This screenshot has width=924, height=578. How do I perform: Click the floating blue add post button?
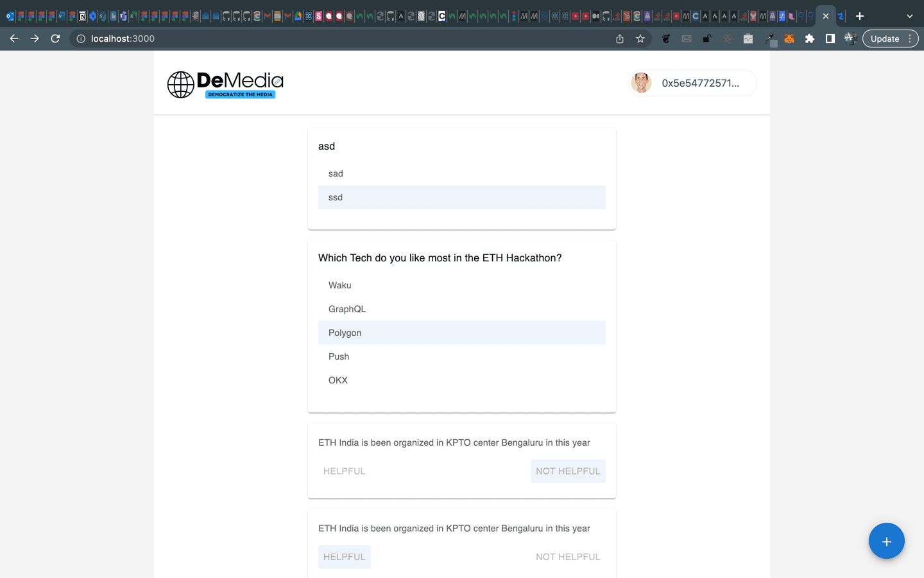coord(886,541)
